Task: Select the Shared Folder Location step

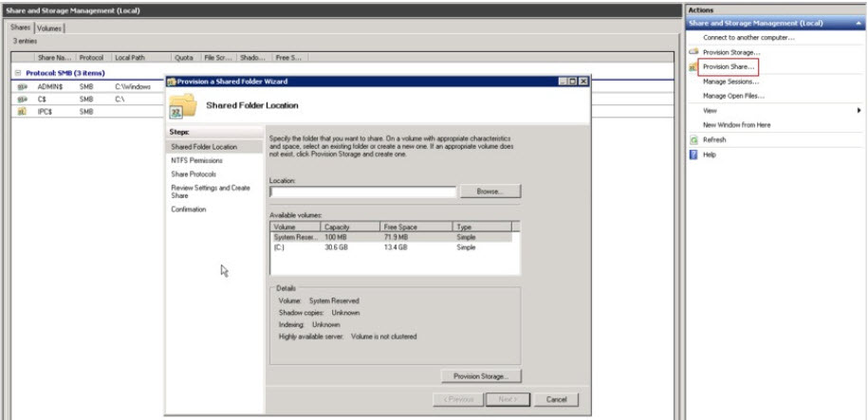Action: [213, 147]
